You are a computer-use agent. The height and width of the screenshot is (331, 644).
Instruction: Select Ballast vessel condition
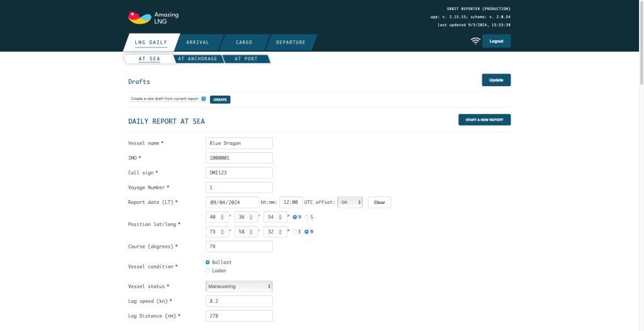[x=208, y=262]
